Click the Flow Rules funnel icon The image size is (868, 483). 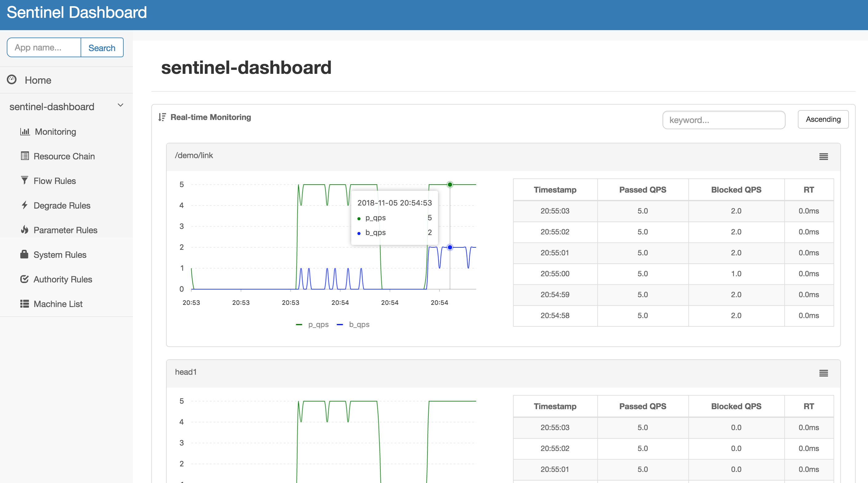(x=25, y=180)
